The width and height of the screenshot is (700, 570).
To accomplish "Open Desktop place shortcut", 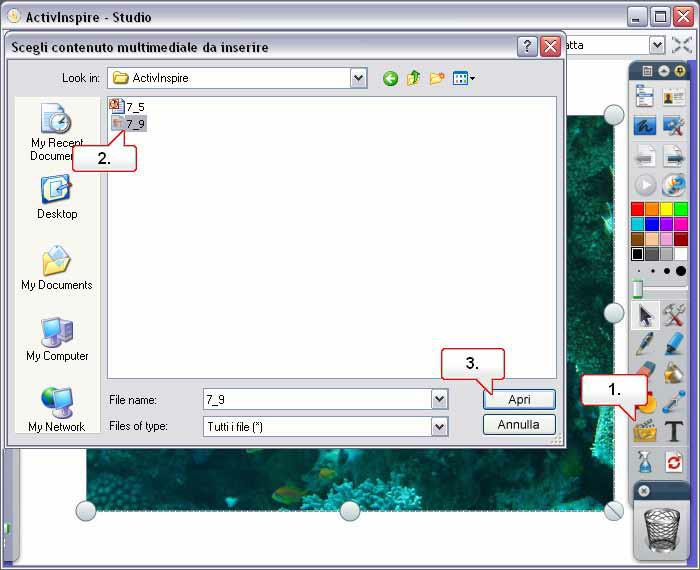I will pyautogui.click(x=57, y=197).
